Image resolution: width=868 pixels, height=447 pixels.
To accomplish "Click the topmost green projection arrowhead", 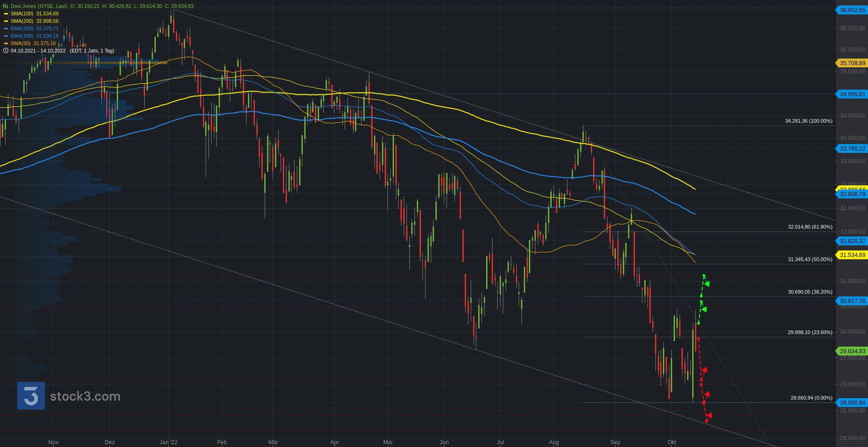I will click(x=707, y=283).
